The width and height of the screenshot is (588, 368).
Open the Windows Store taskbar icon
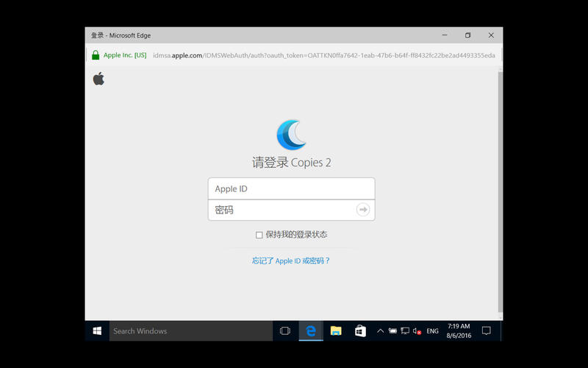tap(360, 330)
